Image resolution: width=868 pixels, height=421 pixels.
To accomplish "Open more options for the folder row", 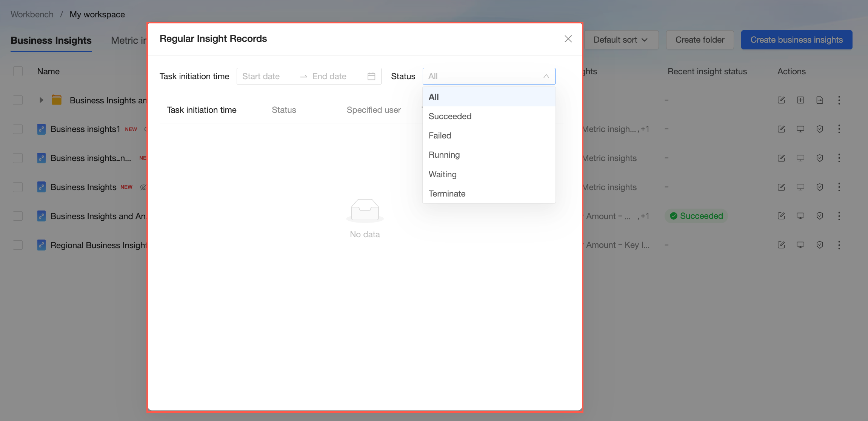I will click(839, 100).
